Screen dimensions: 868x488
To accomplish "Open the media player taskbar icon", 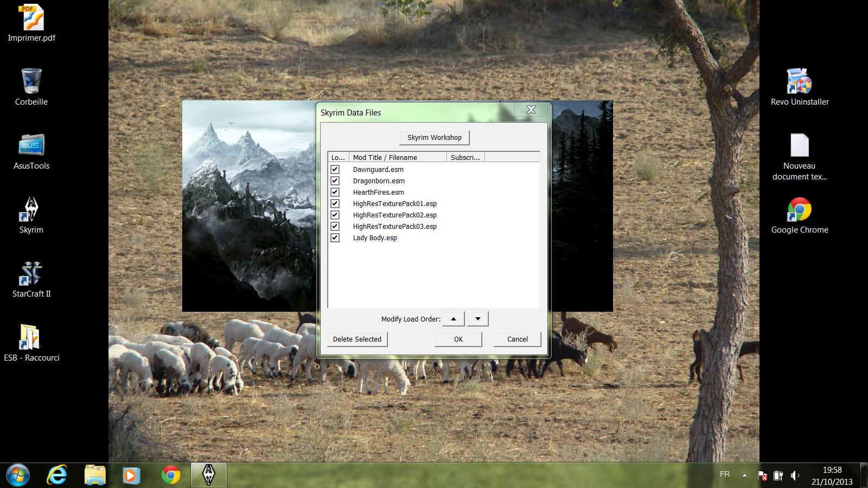I will tap(131, 476).
